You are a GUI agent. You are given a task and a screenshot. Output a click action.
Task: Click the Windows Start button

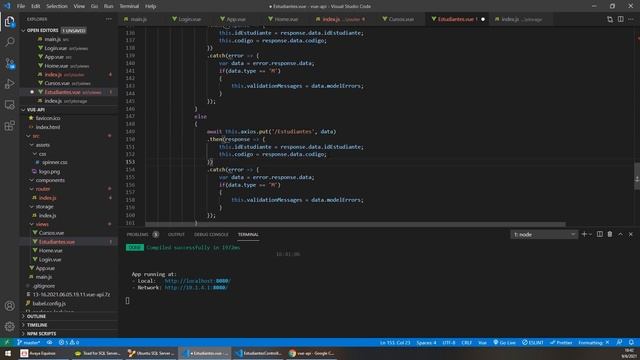(8, 353)
